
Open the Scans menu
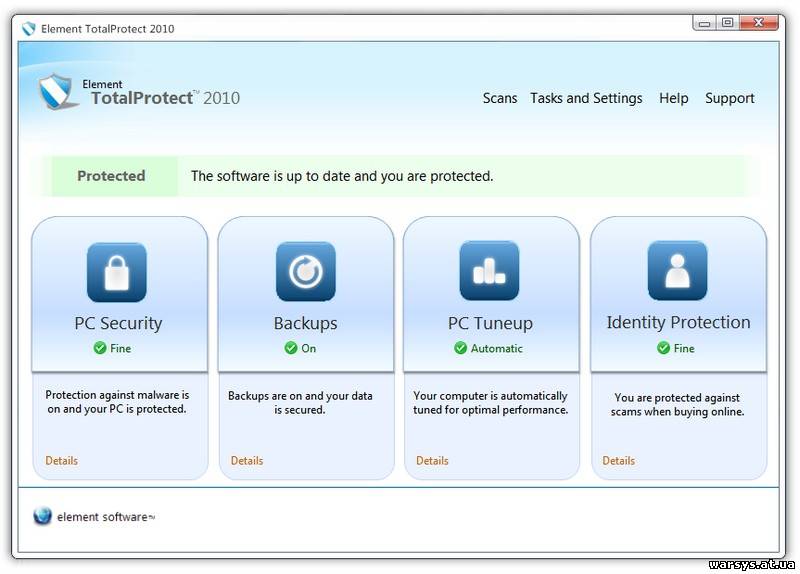(500, 98)
